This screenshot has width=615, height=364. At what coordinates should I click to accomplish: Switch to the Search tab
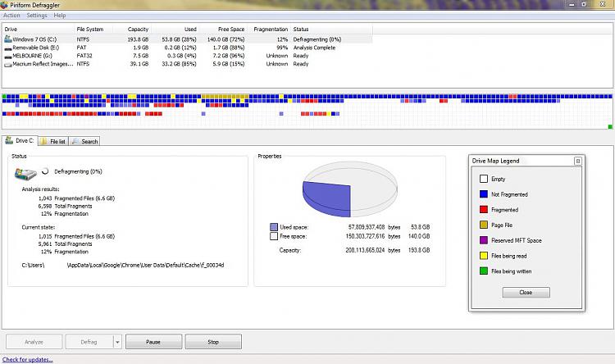point(85,141)
